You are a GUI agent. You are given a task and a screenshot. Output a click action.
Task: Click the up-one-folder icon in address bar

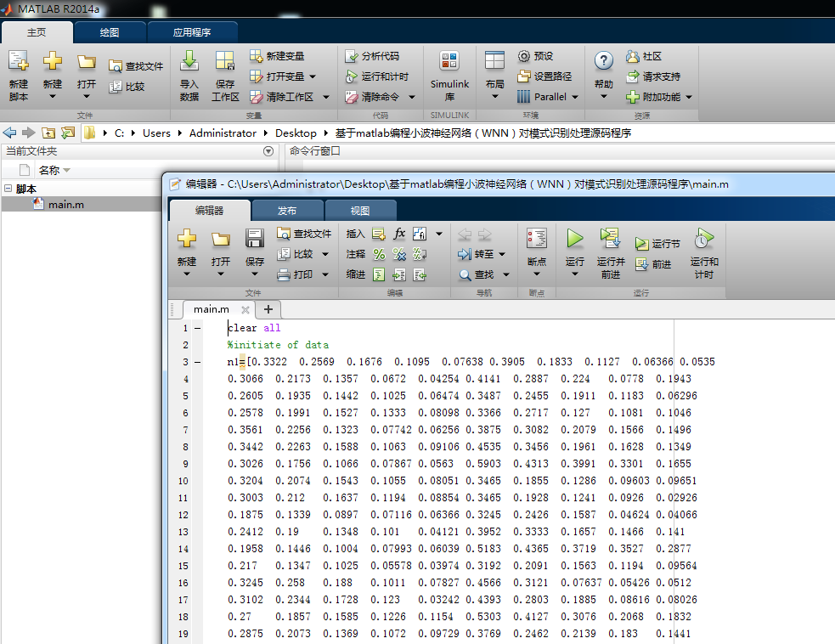pyautogui.click(x=48, y=133)
